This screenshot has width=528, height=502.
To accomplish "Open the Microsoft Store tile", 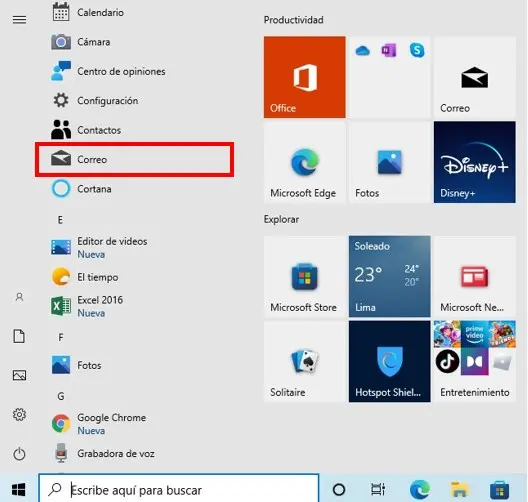I will (304, 276).
